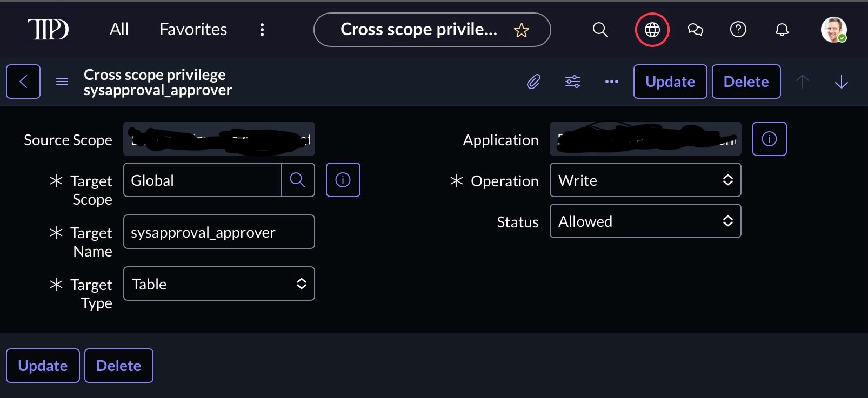
Task: Expand the Status dropdown showing Allowed
Action: 645,221
